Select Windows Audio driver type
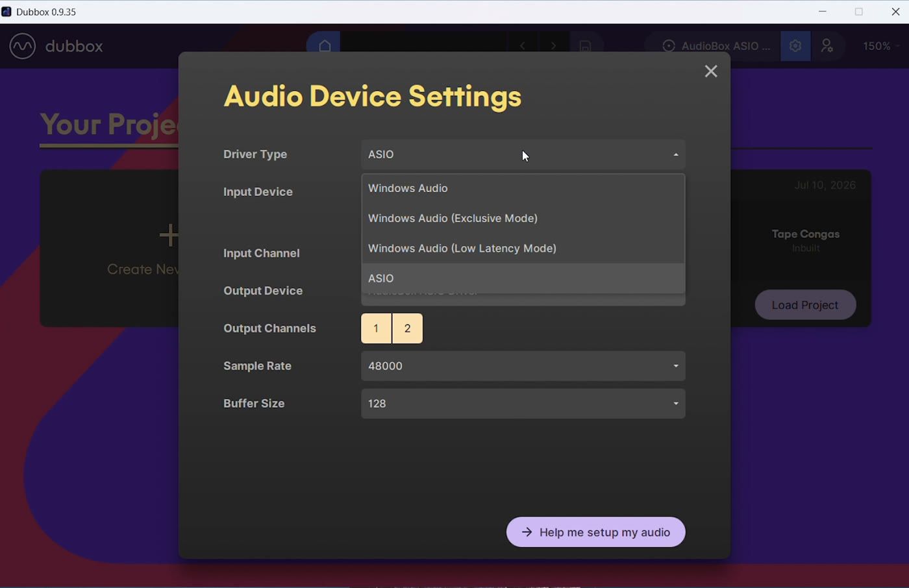The image size is (909, 588). tap(523, 188)
